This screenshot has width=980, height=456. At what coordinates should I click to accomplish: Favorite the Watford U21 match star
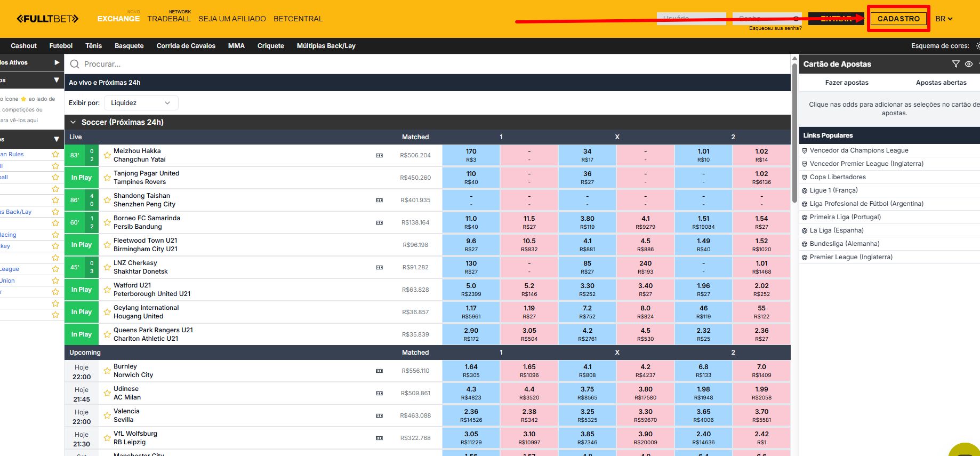tap(107, 290)
